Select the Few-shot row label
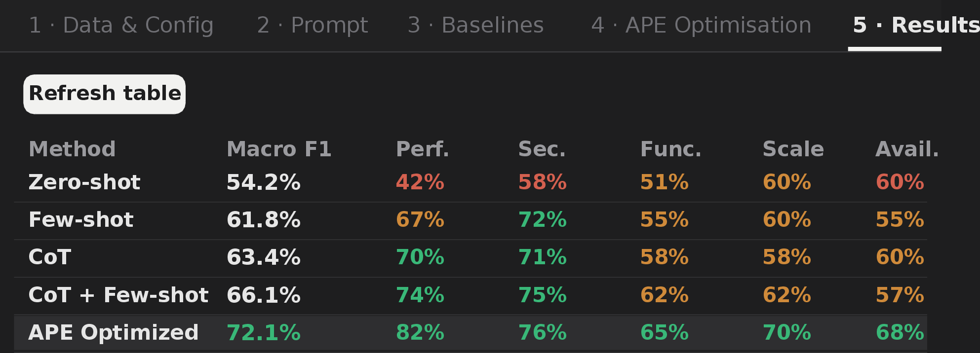The width and height of the screenshot is (980, 353). coord(81,220)
